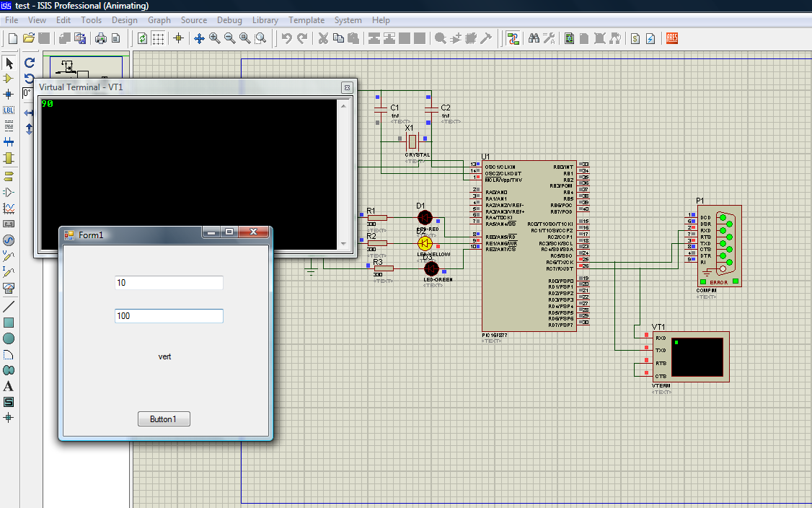This screenshot has height=508, width=812.
Task: Choose the Junction dot mode tool
Action: pyautogui.click(x=9, y=94)
